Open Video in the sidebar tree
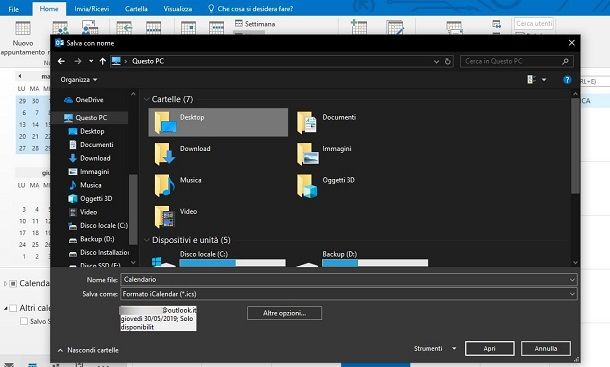 pos(83,212)
